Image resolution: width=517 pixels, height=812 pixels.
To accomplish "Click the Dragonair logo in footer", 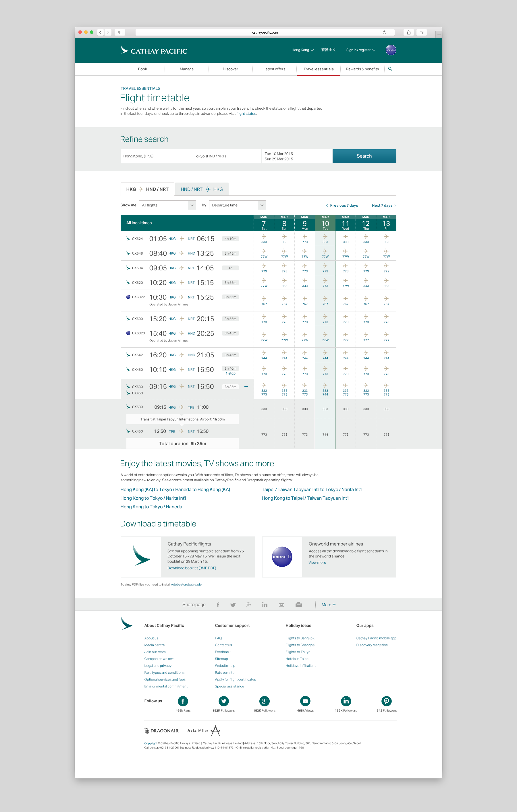I will click(161, 731).
